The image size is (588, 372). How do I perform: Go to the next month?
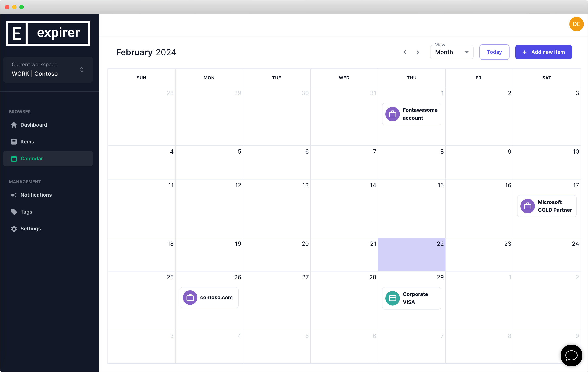418,52
